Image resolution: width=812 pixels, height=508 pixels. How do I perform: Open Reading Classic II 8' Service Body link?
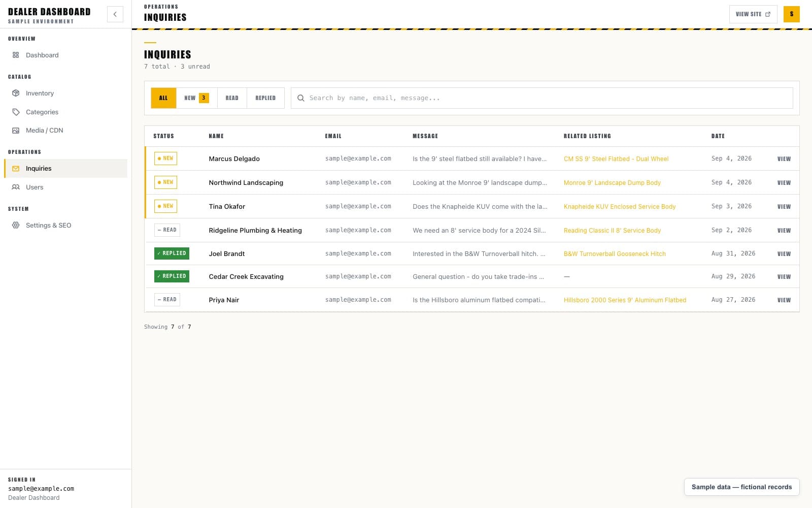tap(612, 231)
